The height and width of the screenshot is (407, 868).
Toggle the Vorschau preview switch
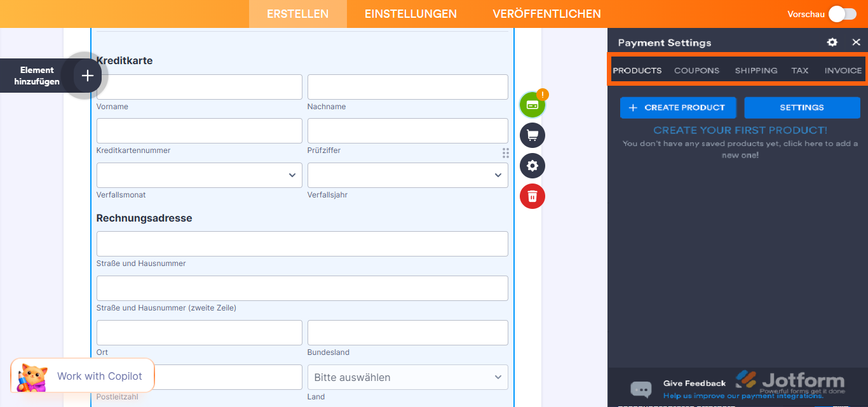[842, 14]
